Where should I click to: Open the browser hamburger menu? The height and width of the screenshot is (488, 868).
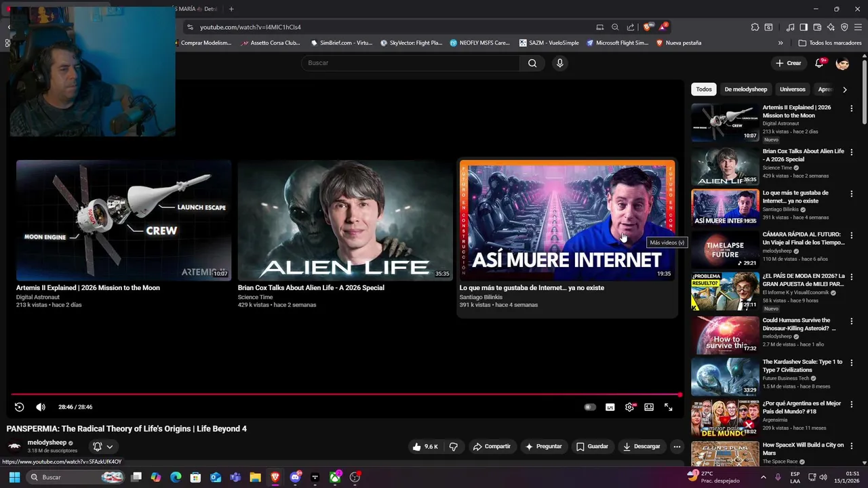(858, 27)
